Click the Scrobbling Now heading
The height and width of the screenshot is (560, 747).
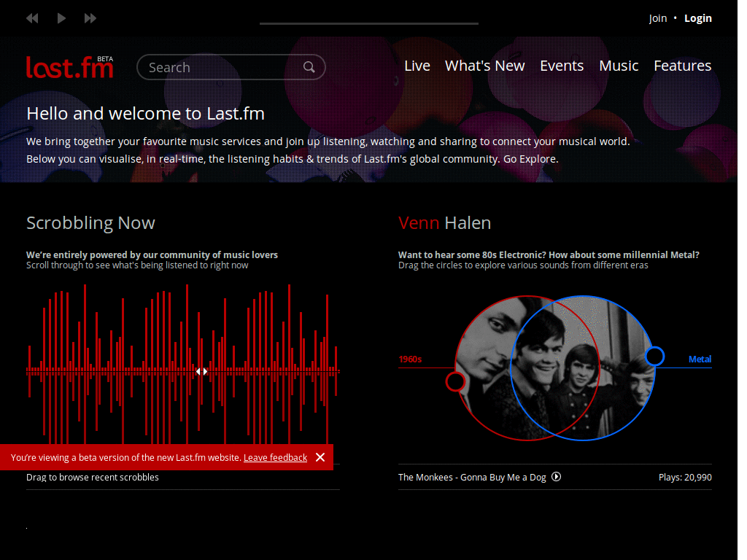[x=90, y=223]
